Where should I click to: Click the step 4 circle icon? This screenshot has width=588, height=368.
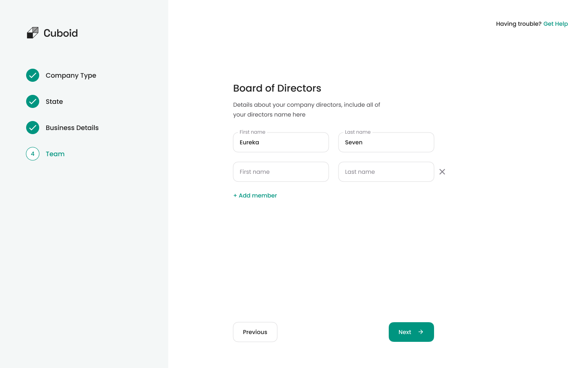pos(33,154)
